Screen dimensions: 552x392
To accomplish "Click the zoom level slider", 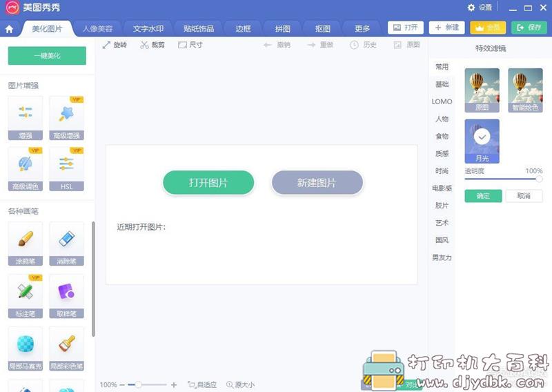I will tap(147, 385).
